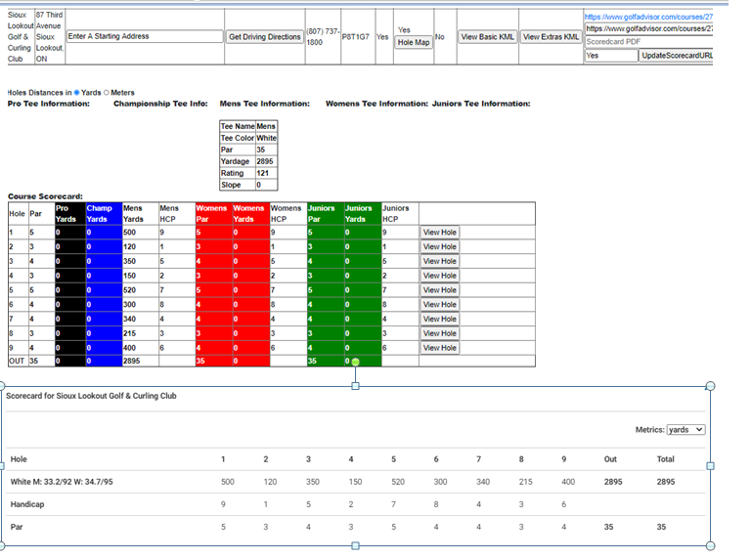Image resolution: width=751 pixels, height=560 pixels.
Task: Click the right-middle resize handle of the scorecard image
Action: pyautogui.click(x=710, y=466)
